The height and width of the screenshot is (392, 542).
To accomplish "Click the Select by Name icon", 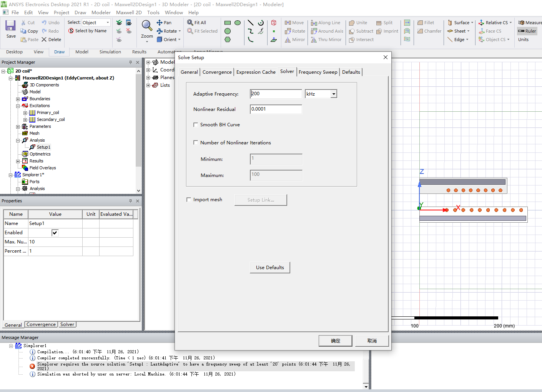I will tap(71, 31).
